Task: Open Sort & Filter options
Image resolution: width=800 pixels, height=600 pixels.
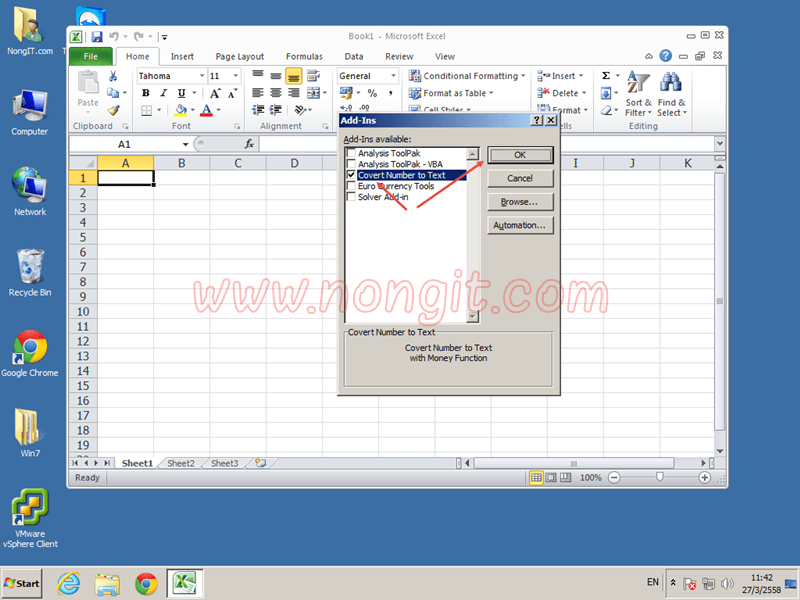Action: tap(638, 95)
